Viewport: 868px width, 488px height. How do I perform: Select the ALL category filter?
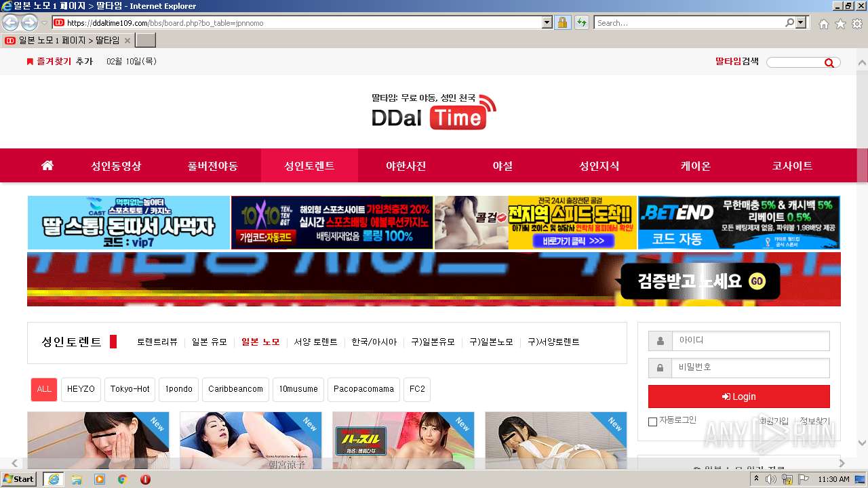44,389
